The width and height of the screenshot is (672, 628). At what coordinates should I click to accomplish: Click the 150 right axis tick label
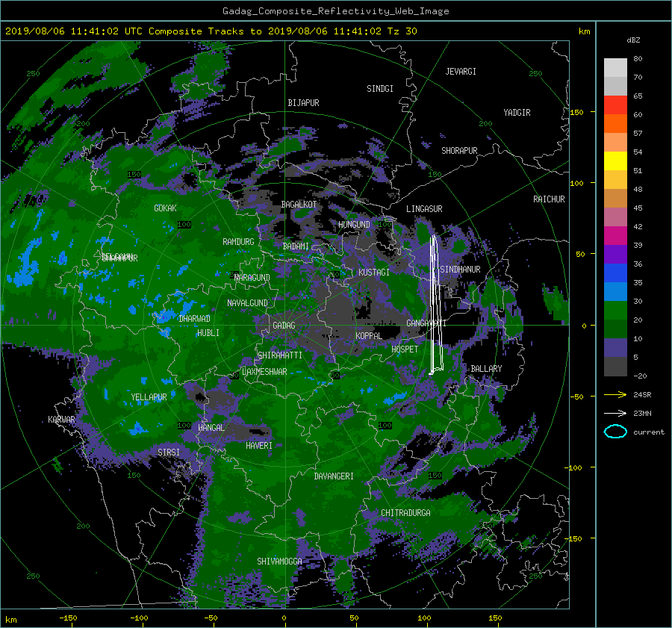point(577,112)
